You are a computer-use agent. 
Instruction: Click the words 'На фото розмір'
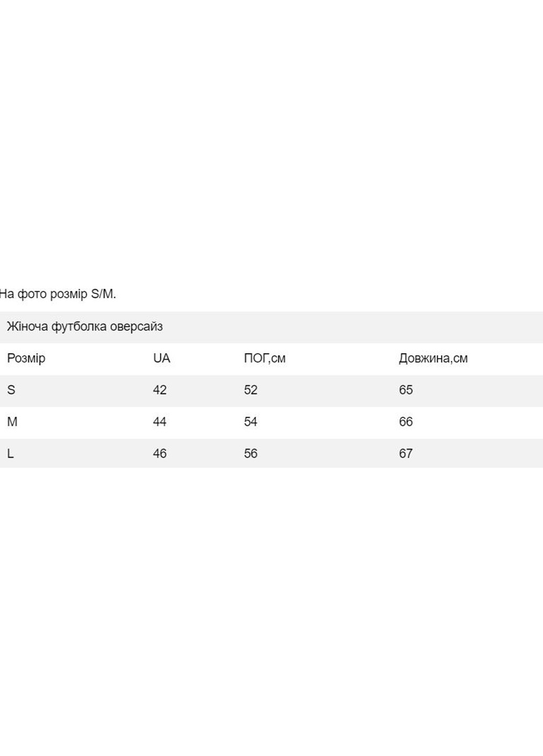[x=44, y=294]
